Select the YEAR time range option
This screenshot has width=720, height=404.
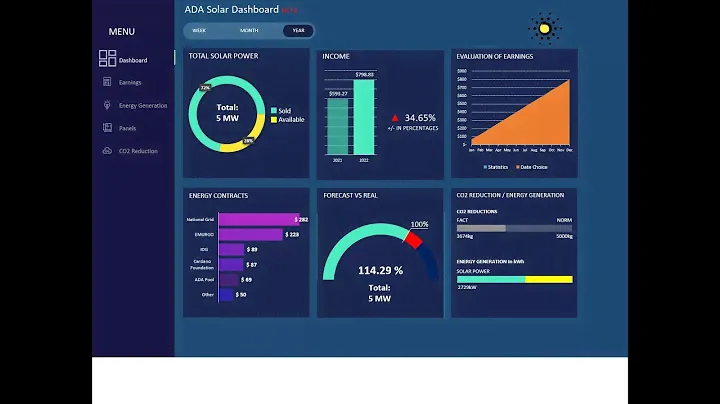pos(298,31)
